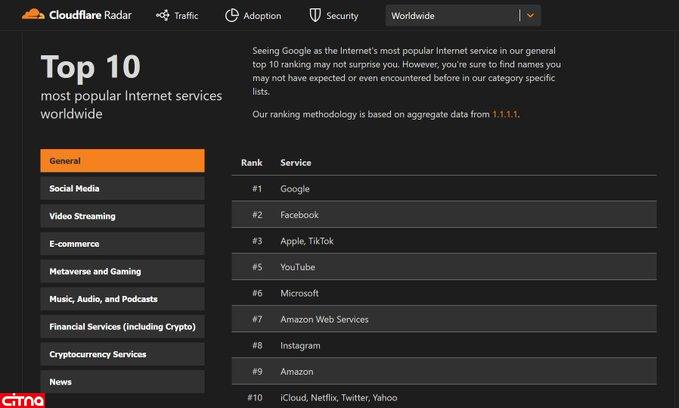Image resolution: width=679 pixels, height=408 pixels.
Task: Click the Citna watermark logo
Action: pos(22,399)
